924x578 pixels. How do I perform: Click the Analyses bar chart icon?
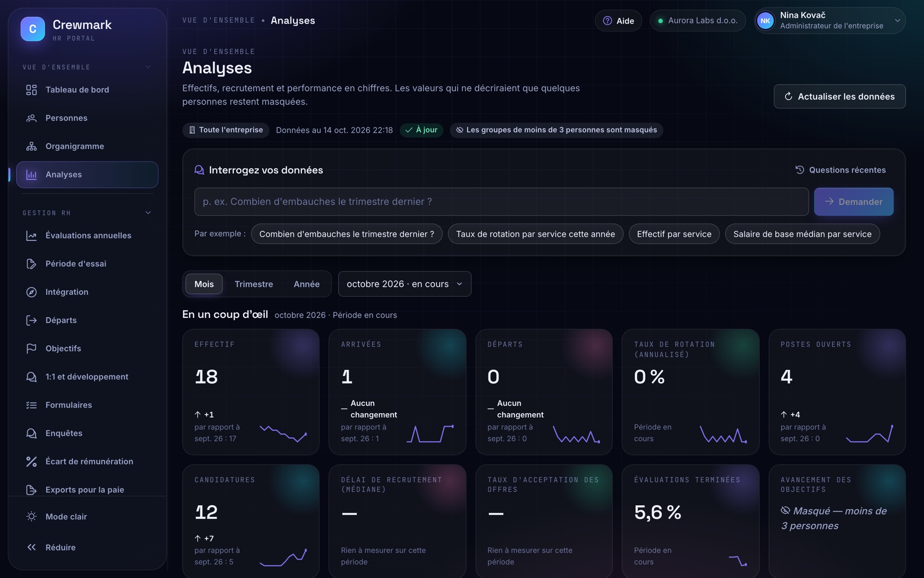[31, 174]
